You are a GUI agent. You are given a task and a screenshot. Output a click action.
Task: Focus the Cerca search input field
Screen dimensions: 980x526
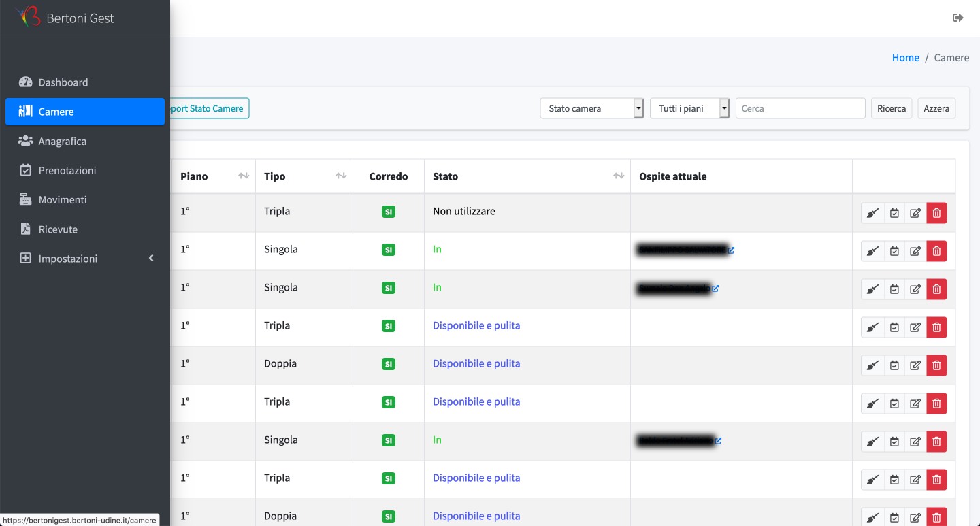click(800, 108)
